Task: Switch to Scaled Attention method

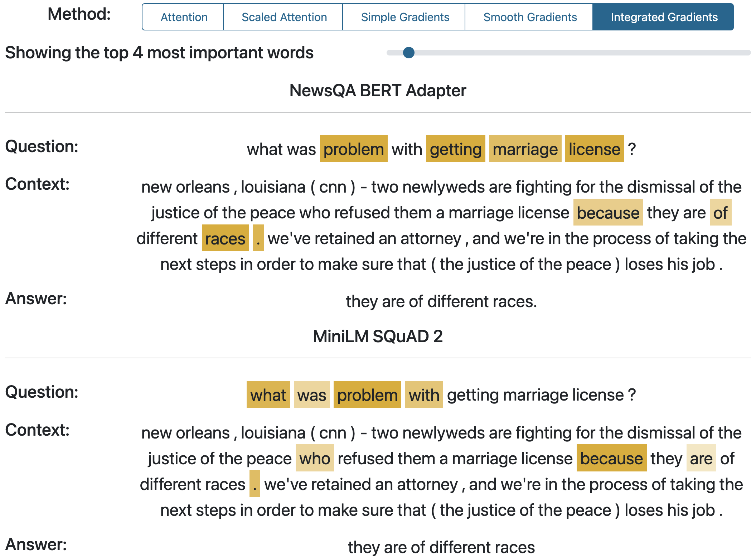Action: tap(284, 17)
